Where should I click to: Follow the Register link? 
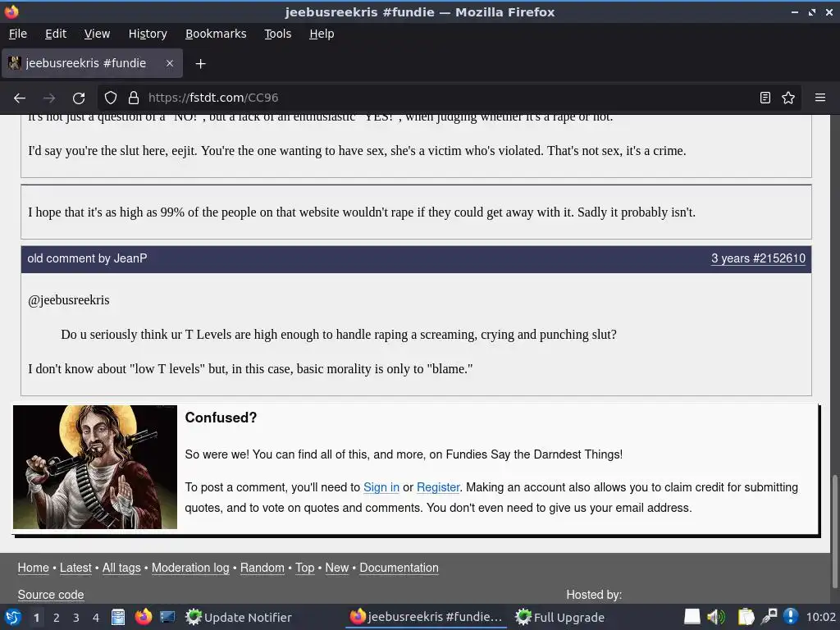pyautogui.click(x=438, y=487)
